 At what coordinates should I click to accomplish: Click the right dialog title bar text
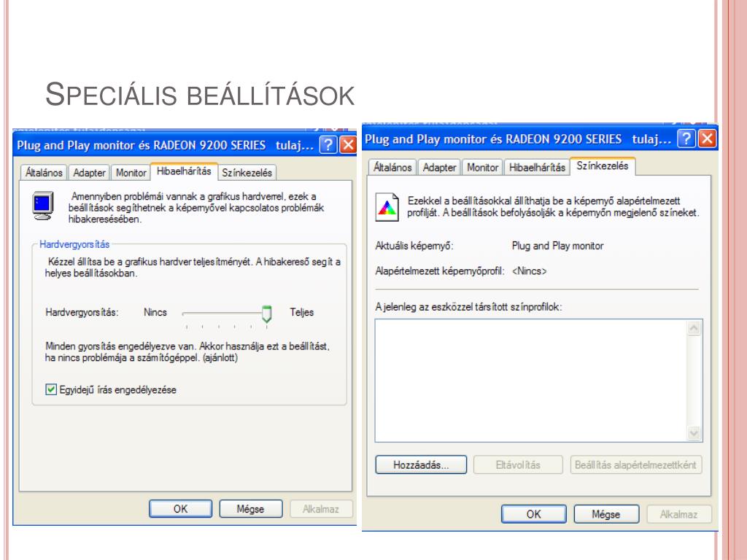518,139
